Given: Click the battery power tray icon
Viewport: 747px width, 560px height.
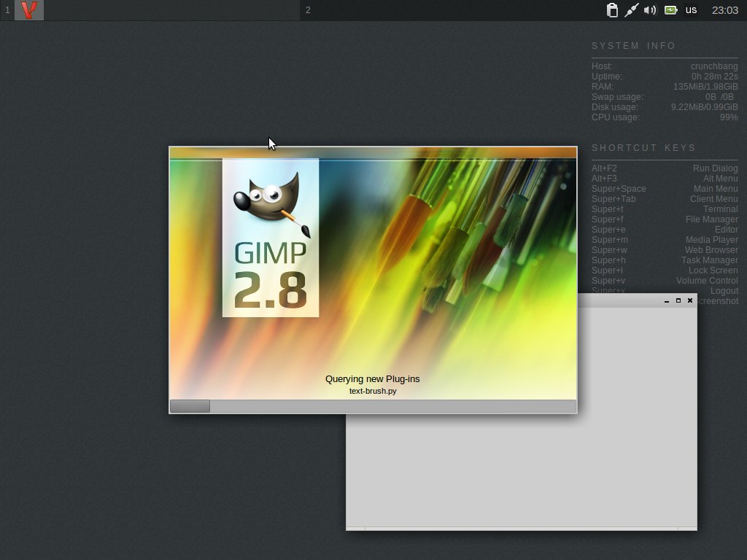Looking at the screenshot, I should pos(671,10).
